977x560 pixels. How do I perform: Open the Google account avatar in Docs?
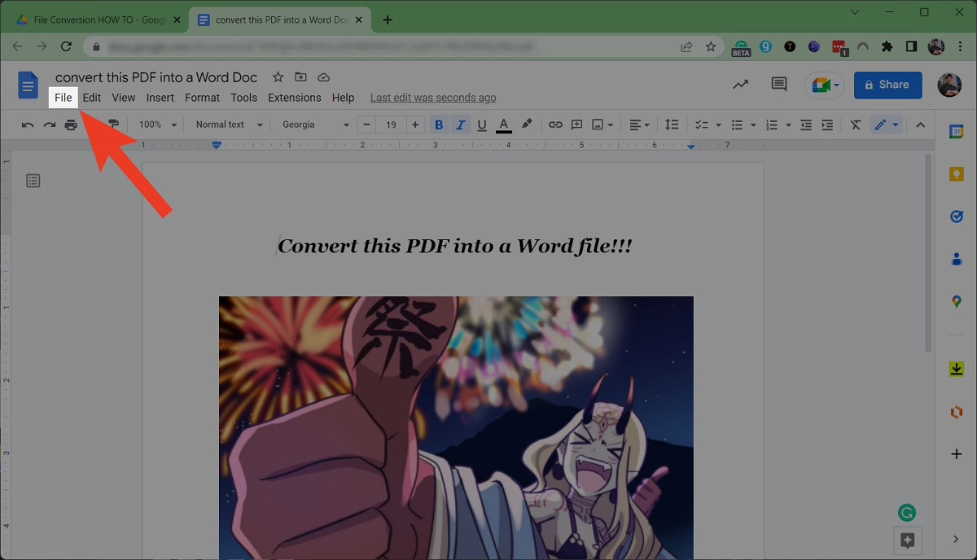pos(949,85)
